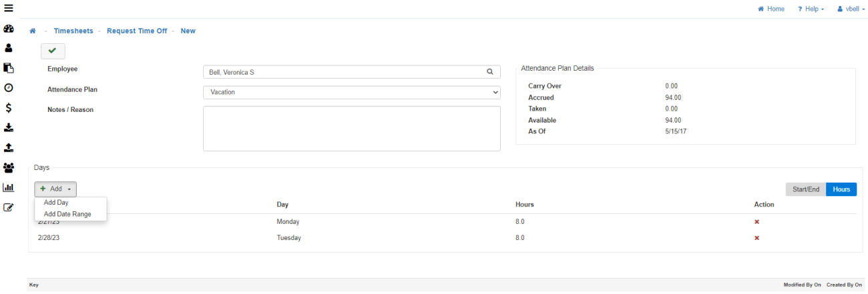Image resolution: width=868 pixels, height=294 pixels.
Task: Click the bar chart reports icon
Action: (x=9, y=187)
